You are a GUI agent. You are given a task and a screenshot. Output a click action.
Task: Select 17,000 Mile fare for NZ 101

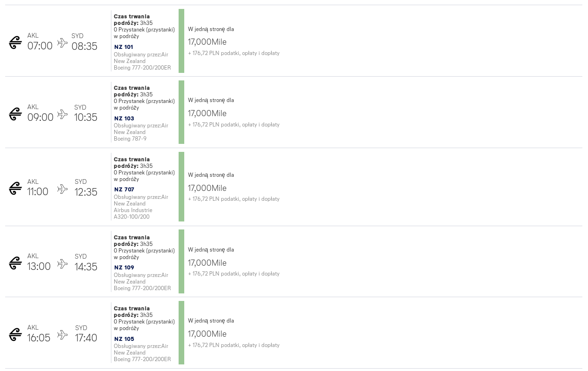(207, 42)
